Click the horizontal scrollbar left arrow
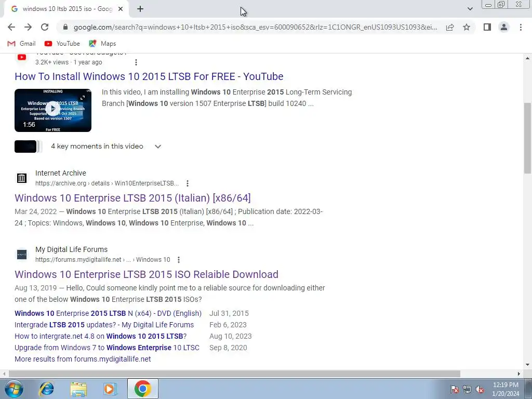The image size is (532, 399). pos(4,374)
